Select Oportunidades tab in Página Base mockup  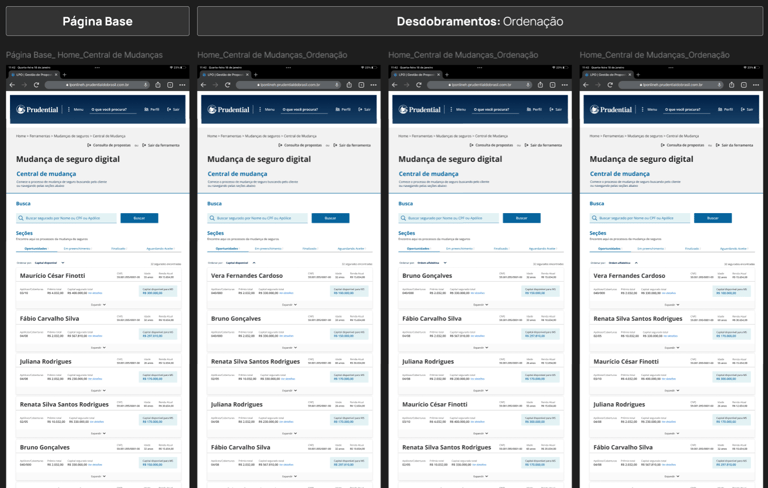(36, 249)
